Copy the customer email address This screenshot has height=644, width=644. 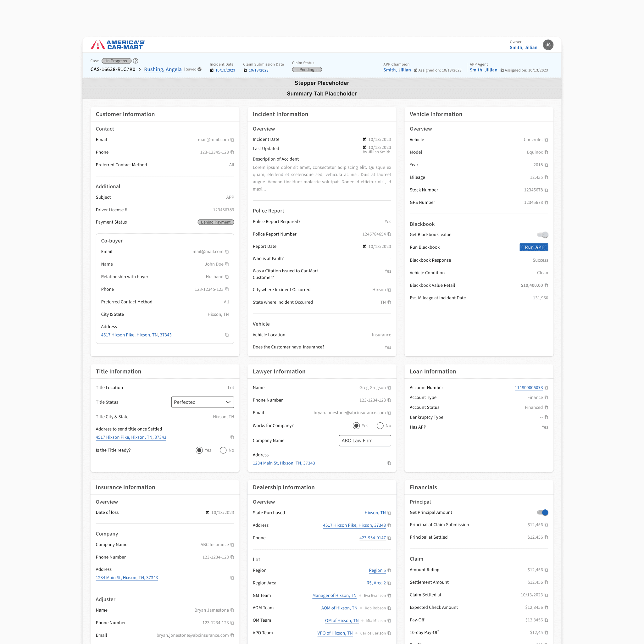[x=232, y=140]
